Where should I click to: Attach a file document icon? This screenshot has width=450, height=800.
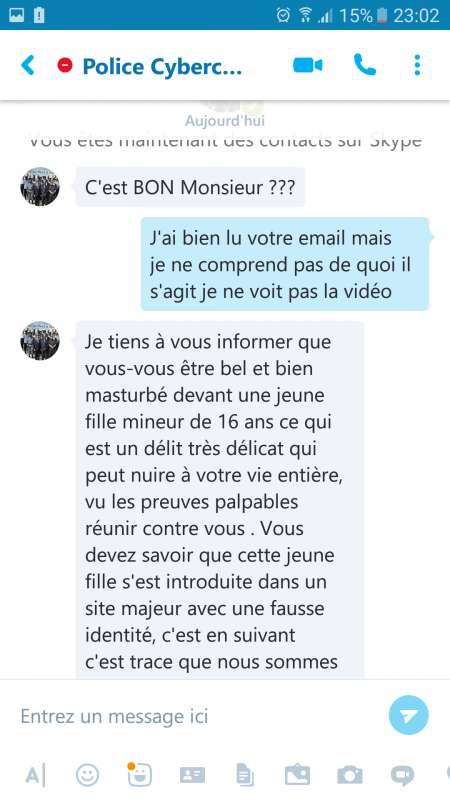coord(245,776)
